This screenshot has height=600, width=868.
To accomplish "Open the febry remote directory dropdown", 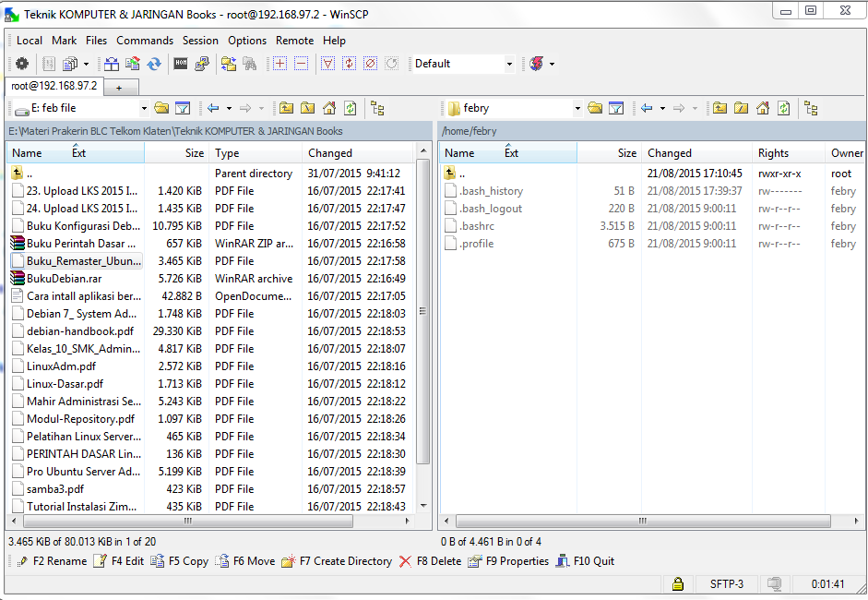I will click(577, 108).
